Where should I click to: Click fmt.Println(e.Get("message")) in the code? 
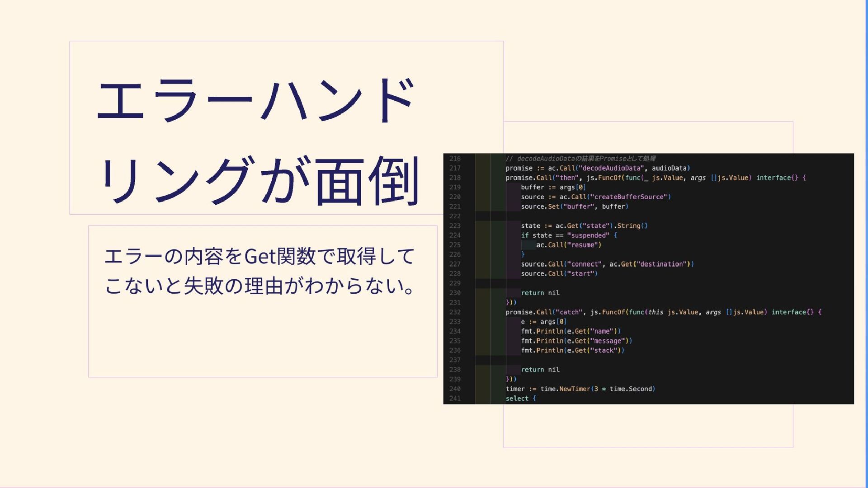point(576,341)
